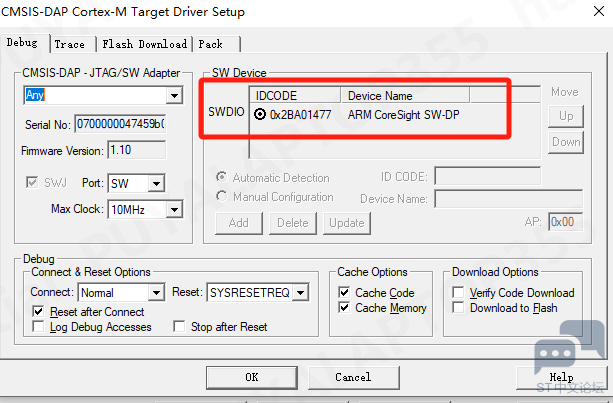
Task: Enable Stop after Reset checkbox
Action: (x=179, y=326)
